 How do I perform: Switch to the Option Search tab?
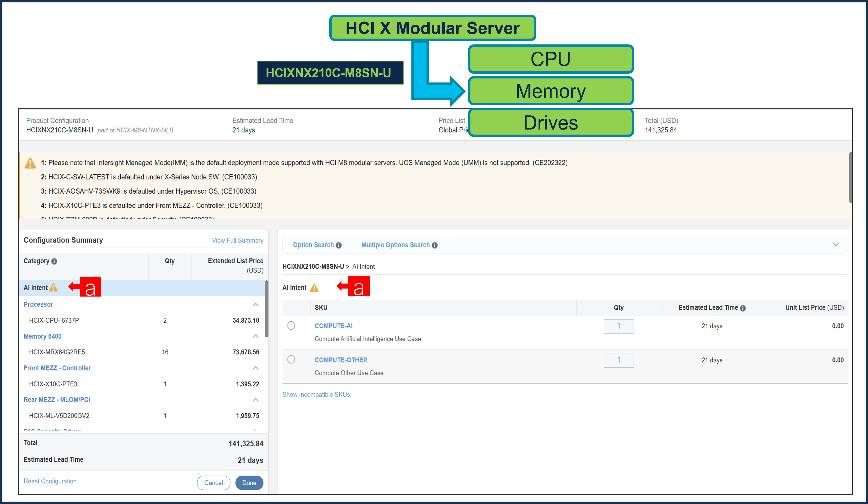point(313,245)
